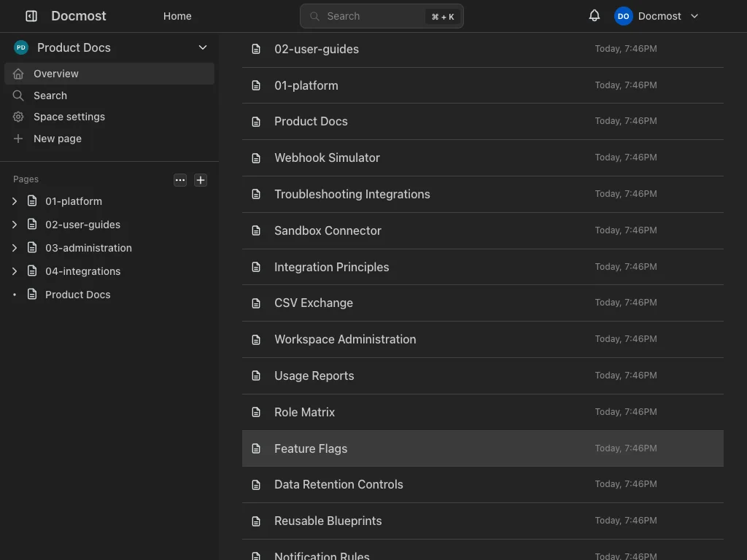Click the timestamp on Role Matrix row

click(x=625, y=412)
